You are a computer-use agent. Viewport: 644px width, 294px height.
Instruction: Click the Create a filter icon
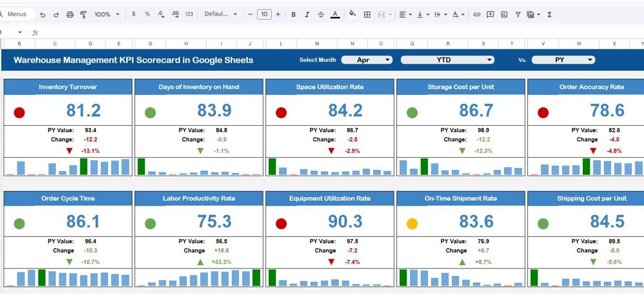[517, 14]
